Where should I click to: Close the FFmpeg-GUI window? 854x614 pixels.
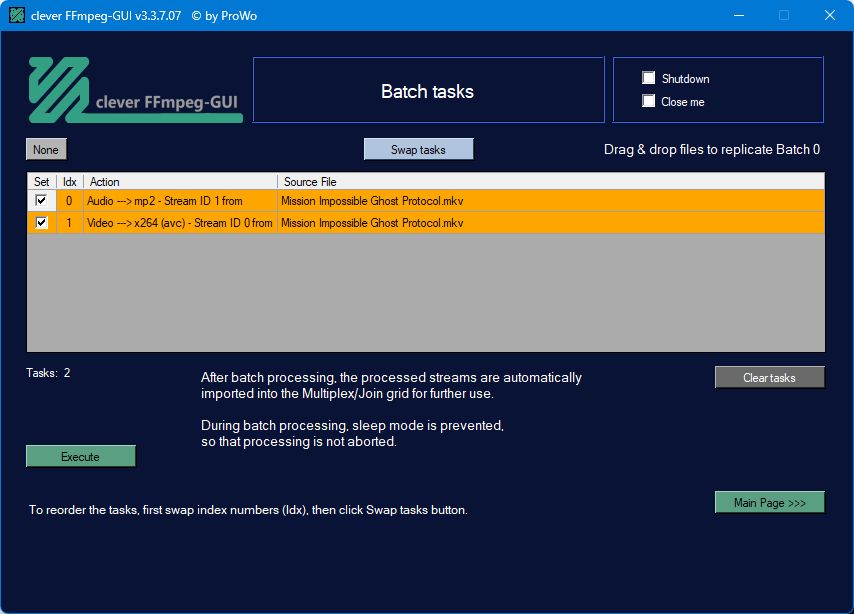click(829, 15)
